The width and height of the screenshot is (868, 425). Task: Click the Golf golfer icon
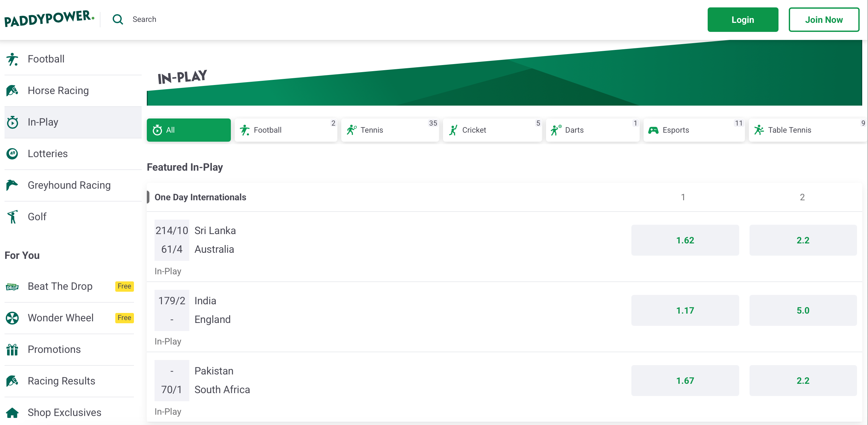[x=13, y=217]
